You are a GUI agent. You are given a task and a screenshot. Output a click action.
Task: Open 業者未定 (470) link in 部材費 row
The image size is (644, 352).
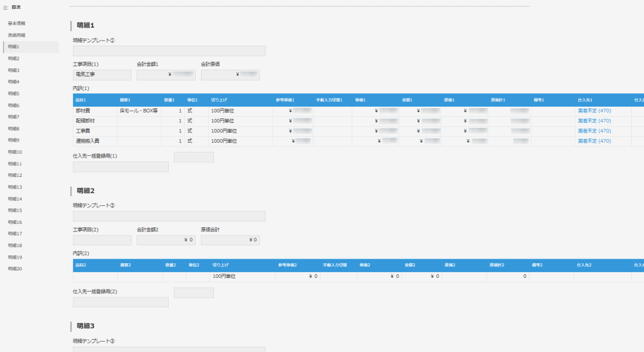pos(594,111)
